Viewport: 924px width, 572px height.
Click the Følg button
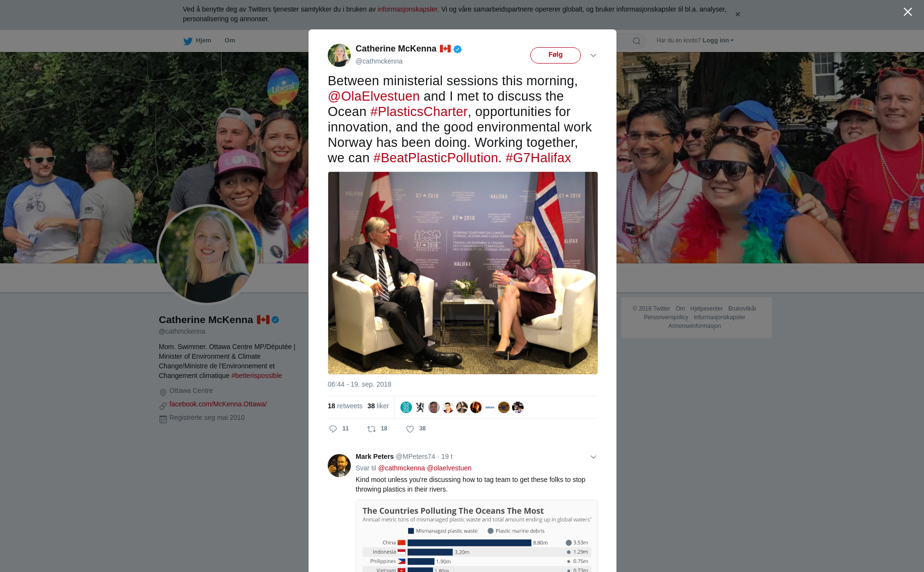pyautogui.click(x=555, y=55)
